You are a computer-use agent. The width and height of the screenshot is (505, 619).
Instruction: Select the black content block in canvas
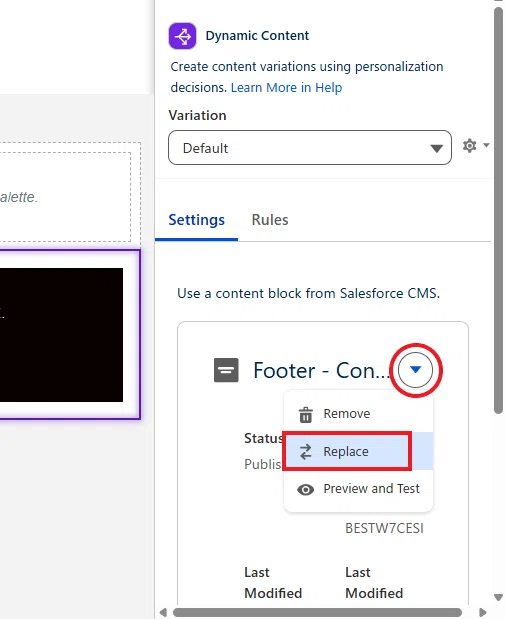coord(61,335)
